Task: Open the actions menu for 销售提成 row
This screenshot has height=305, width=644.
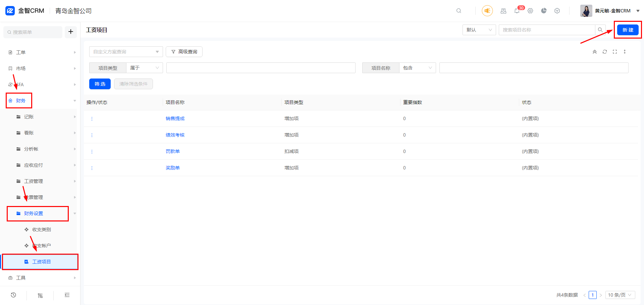Action: click(x=92, y=119)
